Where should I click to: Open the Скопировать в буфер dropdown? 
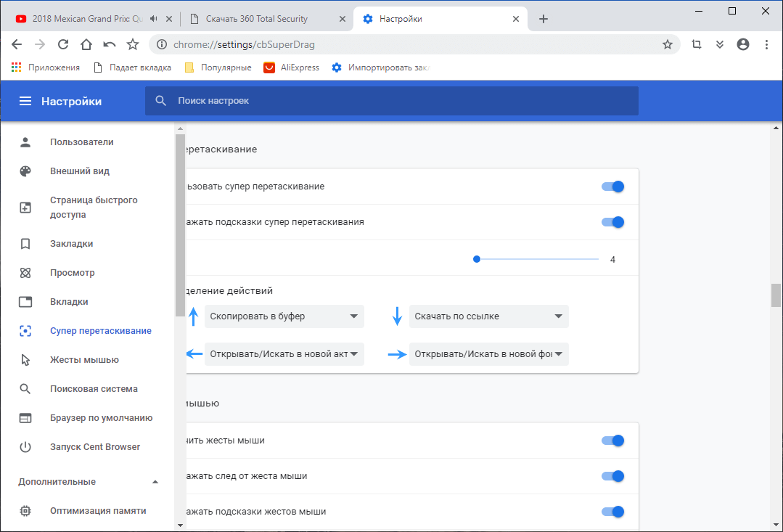coord(284,316)
